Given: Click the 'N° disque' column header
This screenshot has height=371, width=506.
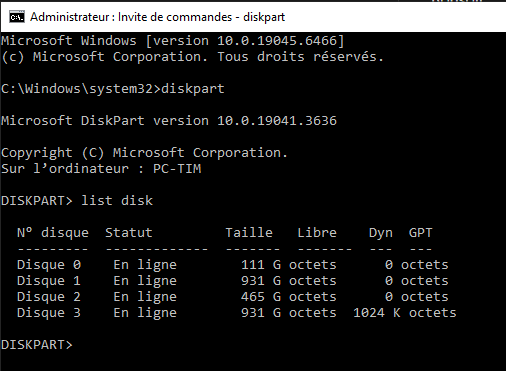Looking at the screenshot, I should point(53,233).
